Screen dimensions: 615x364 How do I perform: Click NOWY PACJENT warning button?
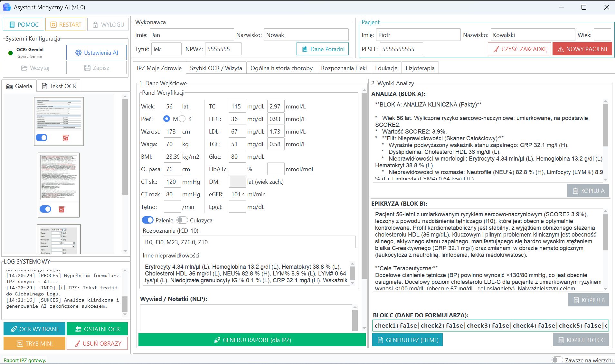582,49
